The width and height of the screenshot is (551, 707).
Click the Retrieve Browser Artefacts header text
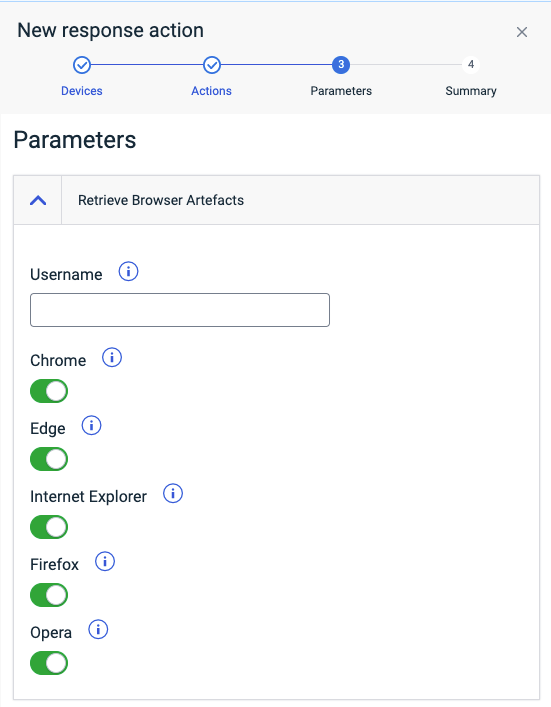(161, 200)
